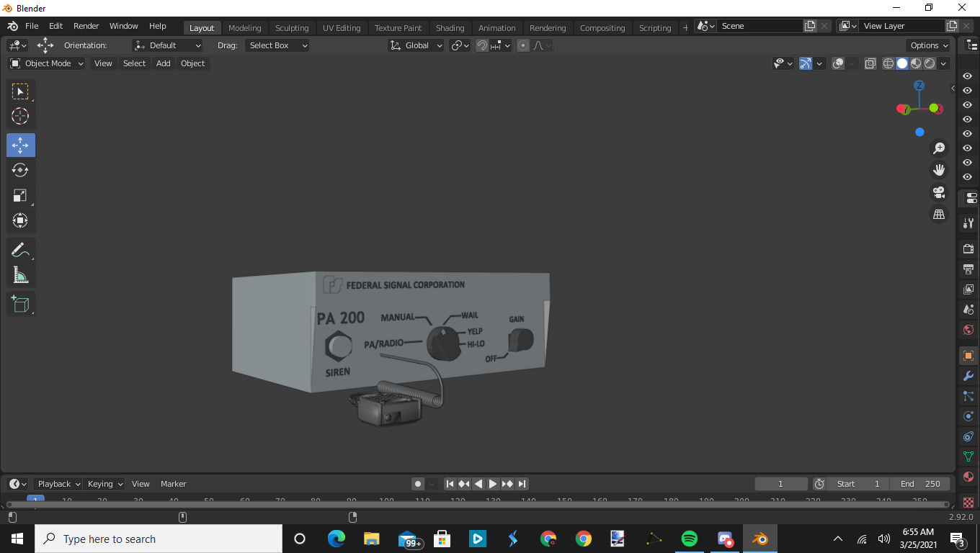
Task: Toggle auto keying record button
Action: 418,484
